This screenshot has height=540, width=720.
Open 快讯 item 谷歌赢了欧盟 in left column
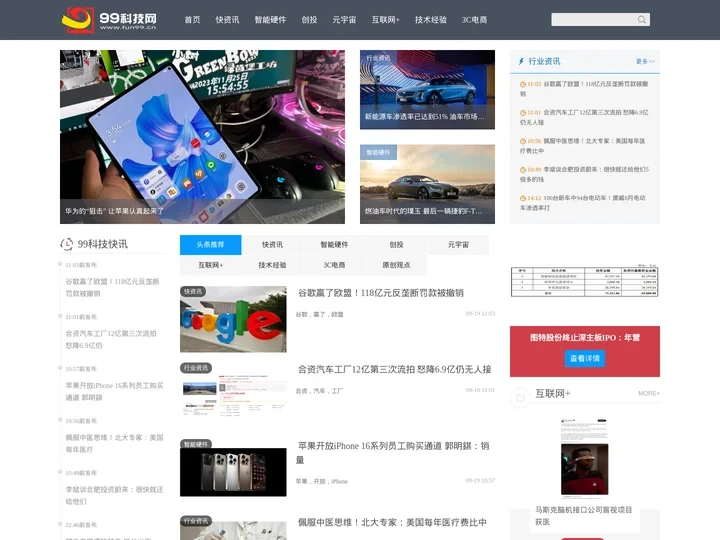pyautogui.click(x=112, y=287)
